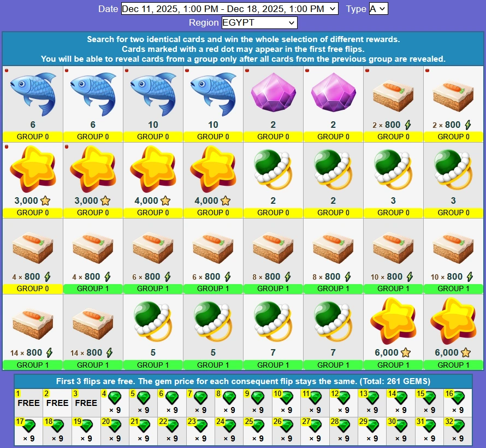Open the Region dropdown showing EGYPT
This screenshot has width=486, height=448.
coord(259,22)
